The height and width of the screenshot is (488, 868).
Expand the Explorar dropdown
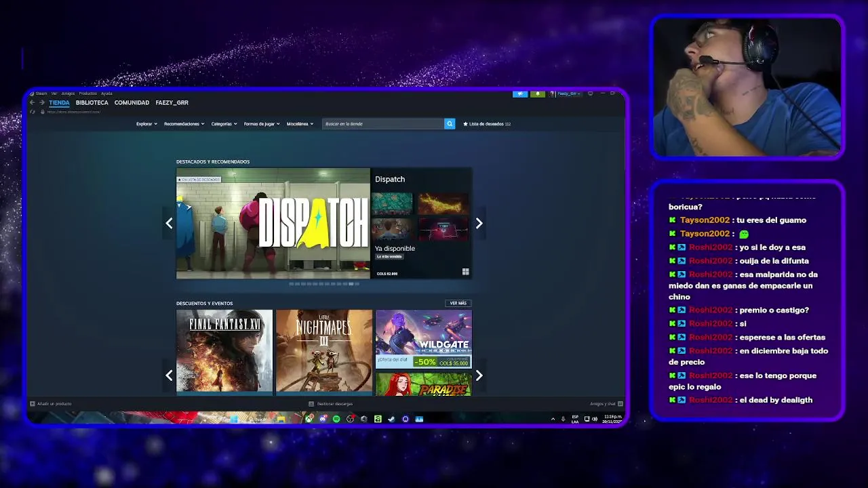(x=146, y=124)
